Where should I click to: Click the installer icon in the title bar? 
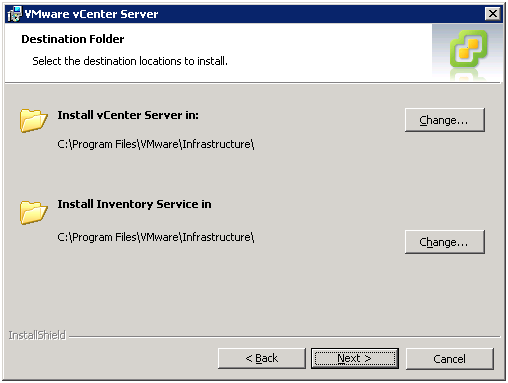[14, 14]
